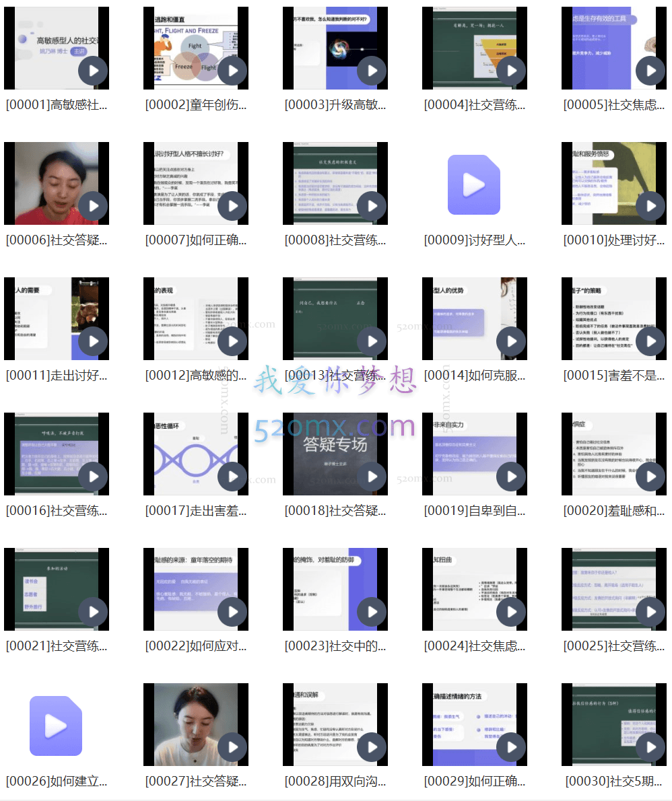Play video 00027 社交答疑
Viewport: 672px width, 801px height.
tap(232, 748)
